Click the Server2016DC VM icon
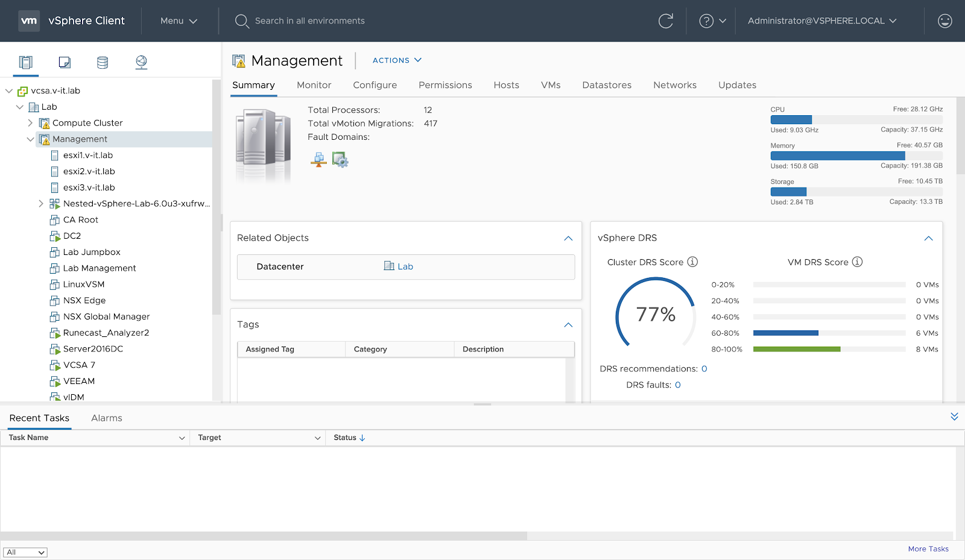Screen dimensions: 965x560 coord(55,349)
